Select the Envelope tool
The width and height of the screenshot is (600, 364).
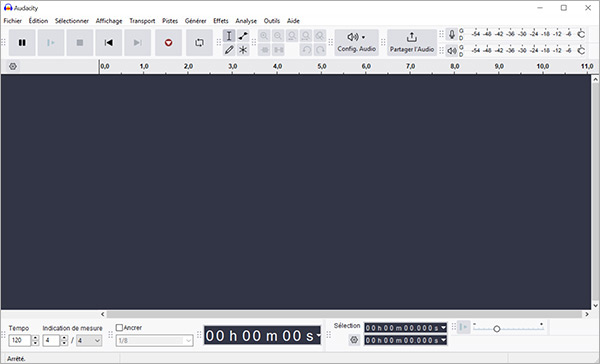point(243,36)
